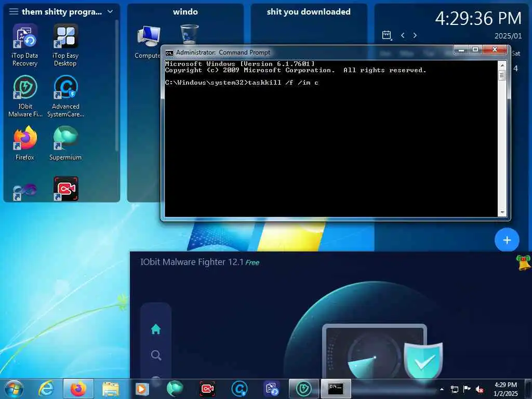Click the 'IObit Malware Fighter 12.1' title text

(192, 262)
